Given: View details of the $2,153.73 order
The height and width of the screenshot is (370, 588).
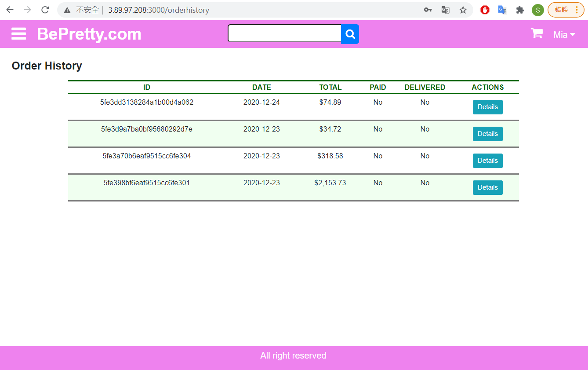Looking at the screenshot, I should pyautogui.click(x=487, y=187).
